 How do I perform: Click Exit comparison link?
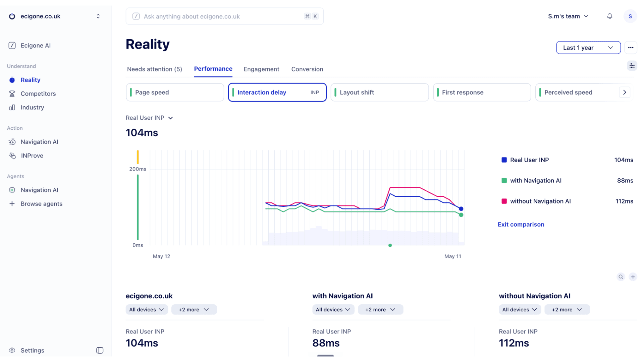521,224
